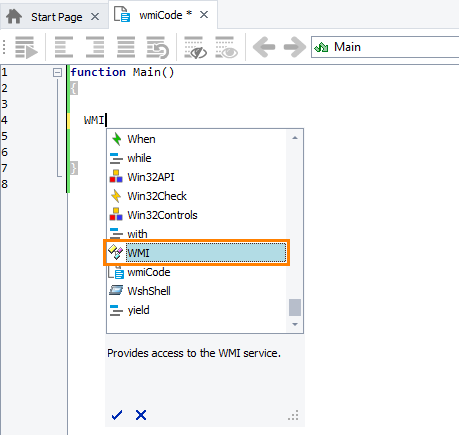Screen dimensions: 459x435
Task: Select yield keyword in autocomplete list
Action: 197,310
